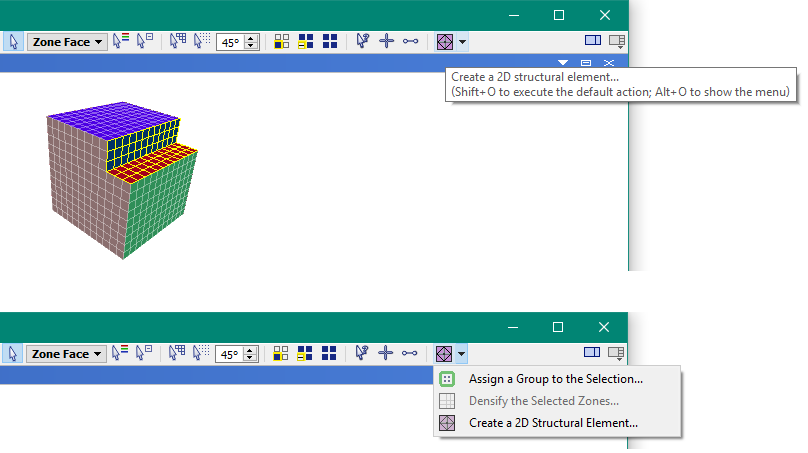
Task: Select the green side face of the model
Action: point(160,206)
